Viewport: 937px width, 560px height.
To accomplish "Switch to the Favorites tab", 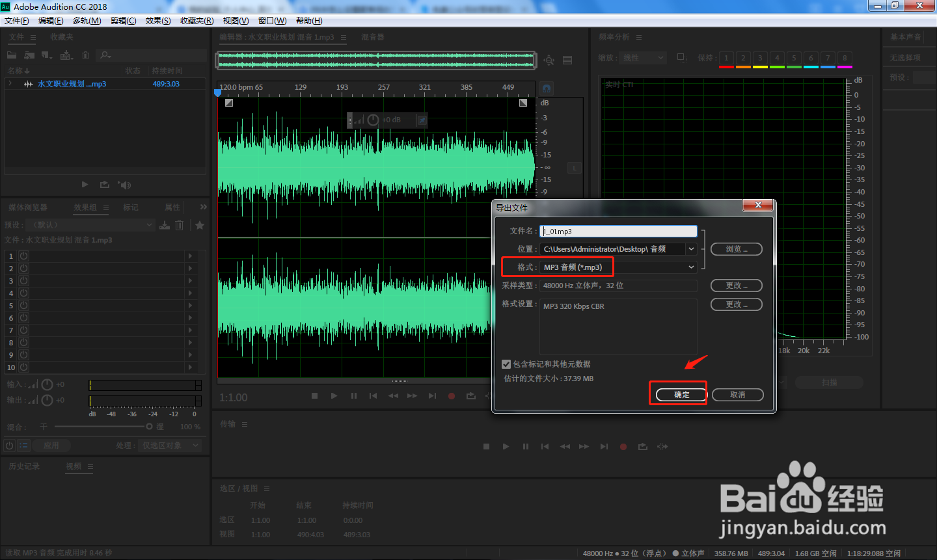I will click(62, 37).
